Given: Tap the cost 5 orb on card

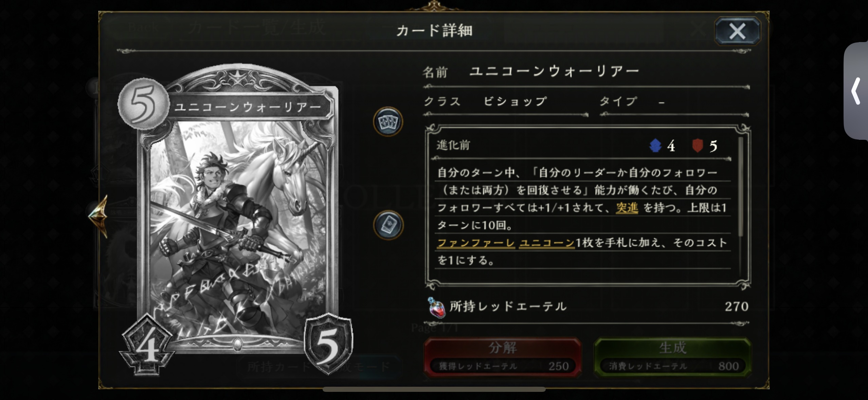Looking at the screenshot, I should click(143, 103).
